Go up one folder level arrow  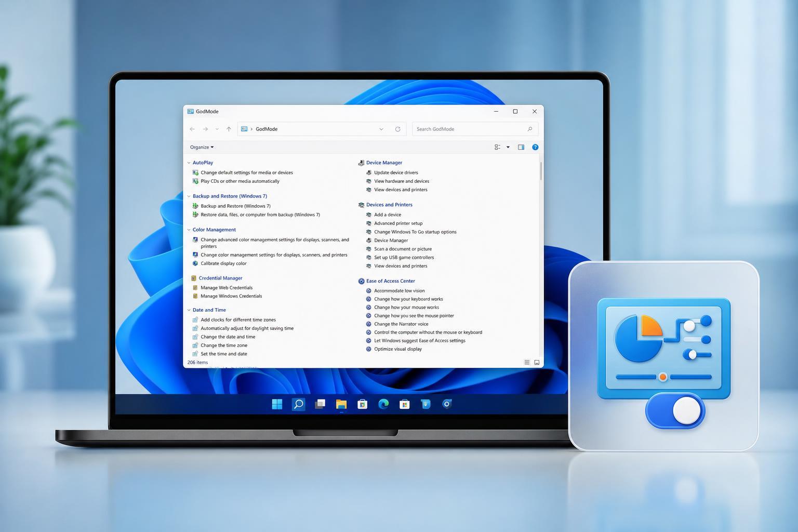pyautogui.click(x=229, y=129)
